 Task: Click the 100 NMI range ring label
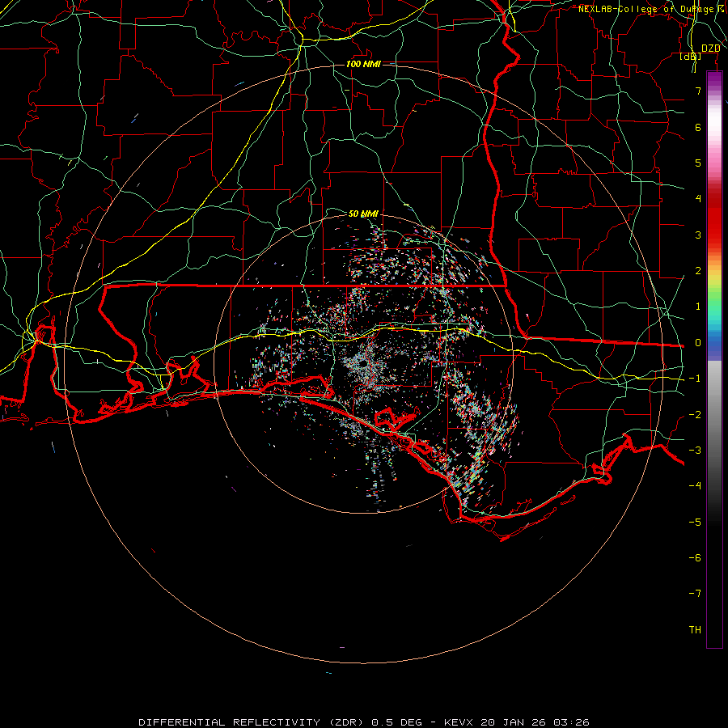pos(363,64)
